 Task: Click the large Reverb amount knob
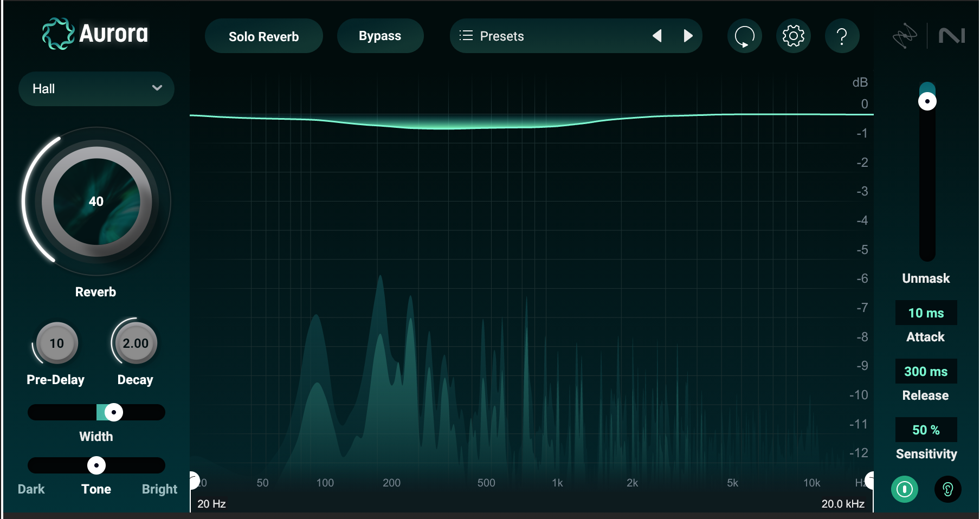(x=96, y=202)
